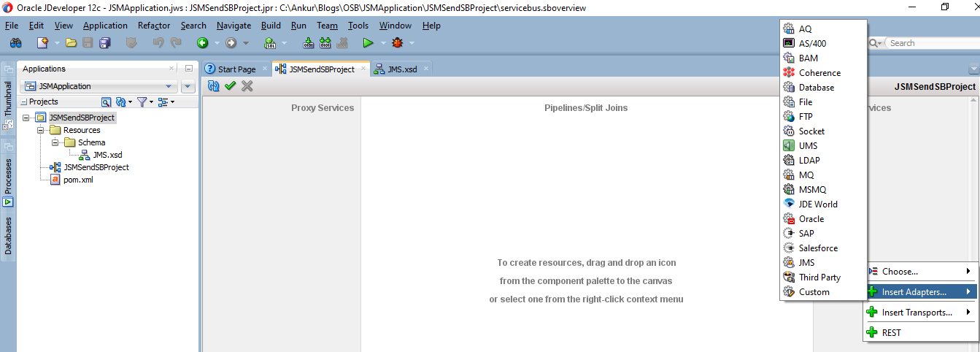Pick the Salesforce adapter item
This screenshot has height=352, width=980.
click(818, 248)
